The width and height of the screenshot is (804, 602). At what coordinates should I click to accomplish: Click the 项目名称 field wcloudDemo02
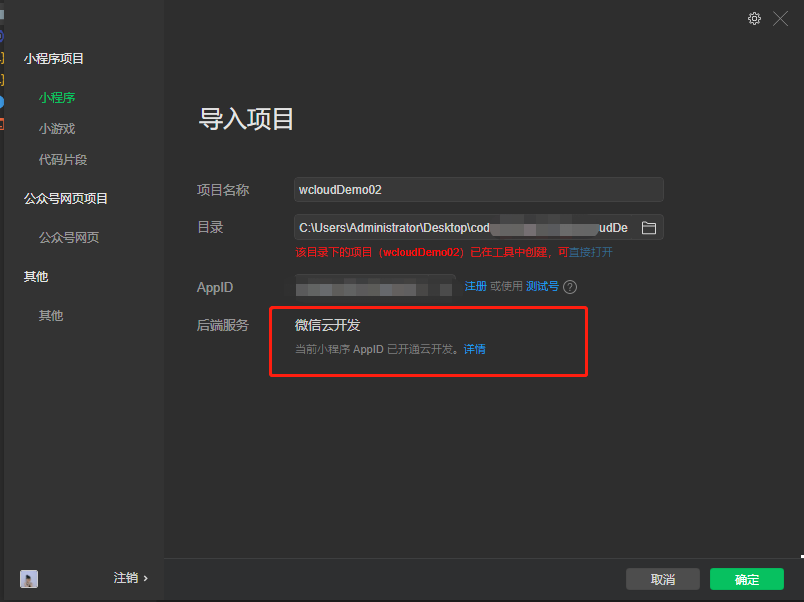pyautogui.click(x=478, y=190)
